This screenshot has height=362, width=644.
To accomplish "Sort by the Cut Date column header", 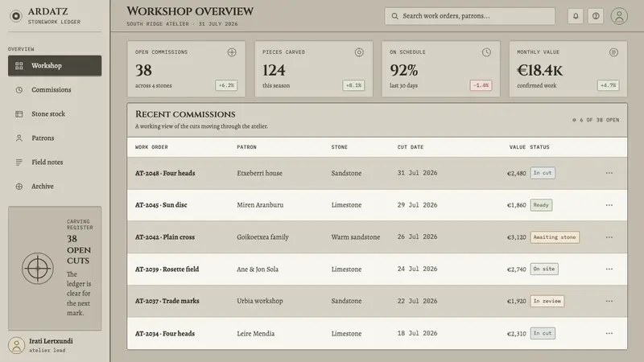I will pyautogui.click(x=411, y=147).
